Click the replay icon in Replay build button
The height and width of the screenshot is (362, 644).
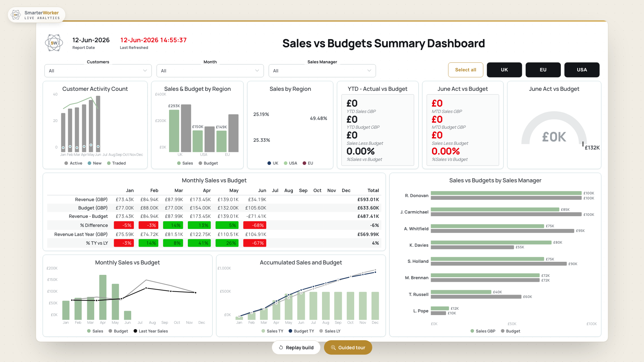[x=281, y=348]
